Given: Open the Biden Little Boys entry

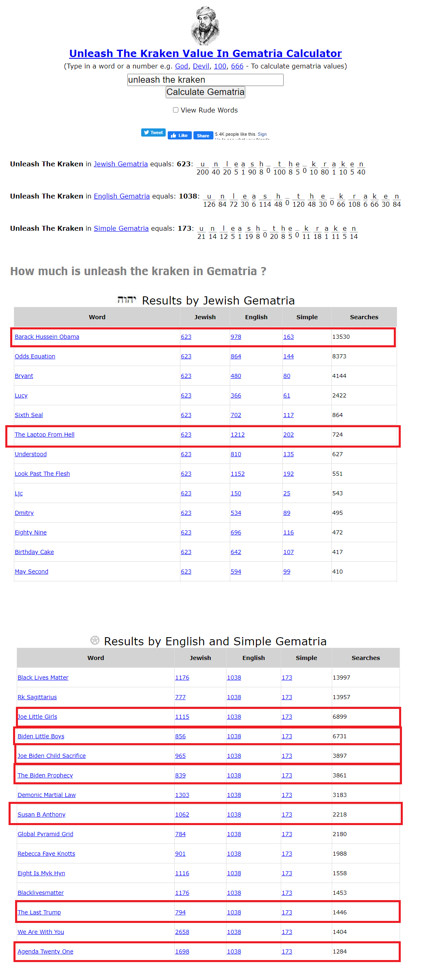Looking at the screenshot, I should (41, 736).
